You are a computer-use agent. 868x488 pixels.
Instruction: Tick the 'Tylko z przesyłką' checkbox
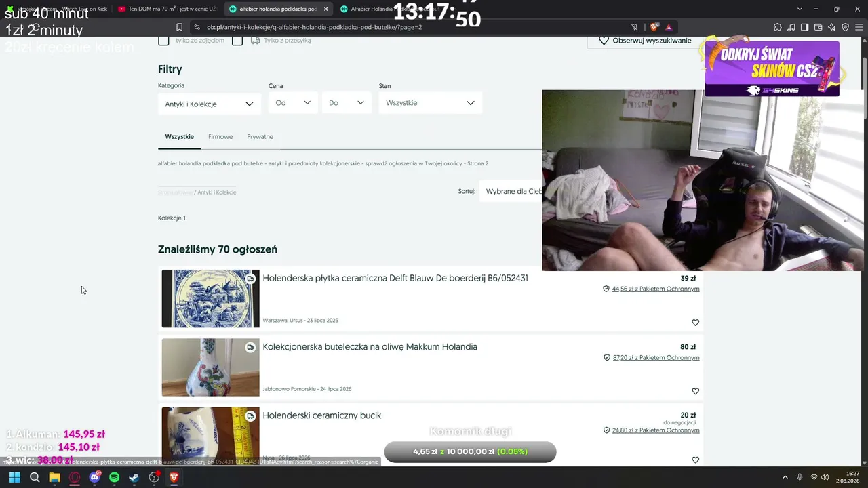237,41
